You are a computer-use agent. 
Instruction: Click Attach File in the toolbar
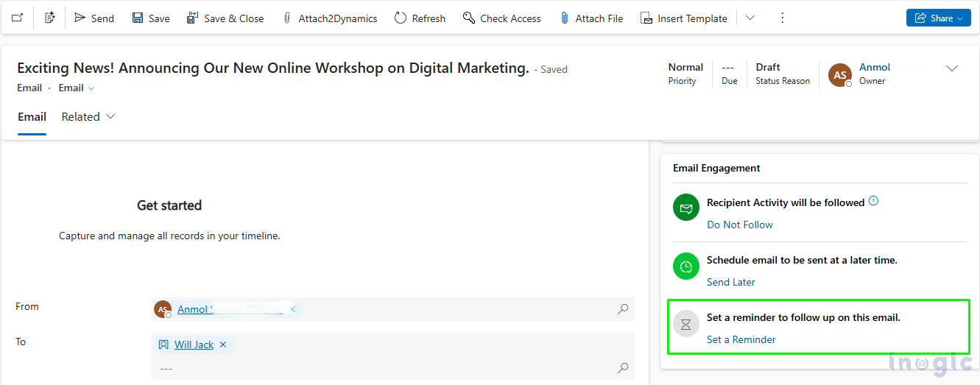pos(591,18)
